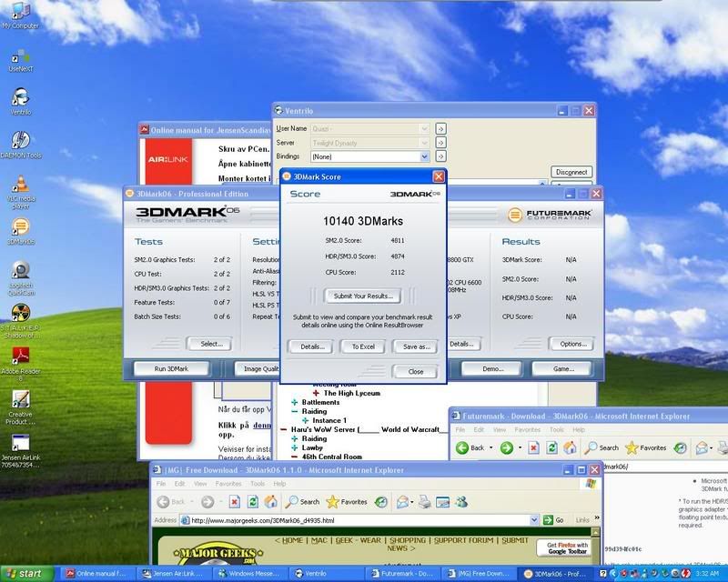Open Favorites menu in Futuremark IE window

528,430
